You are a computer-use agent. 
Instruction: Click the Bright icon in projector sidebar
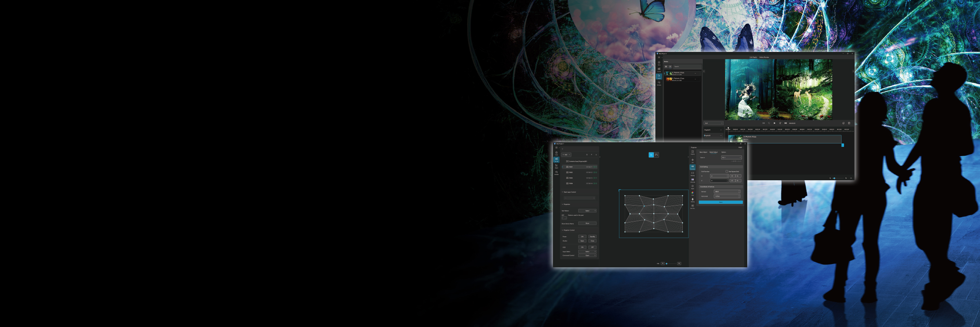693,186
